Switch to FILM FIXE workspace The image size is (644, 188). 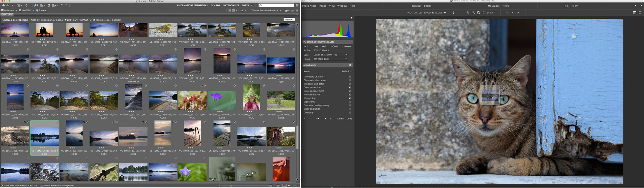(215, 5)
